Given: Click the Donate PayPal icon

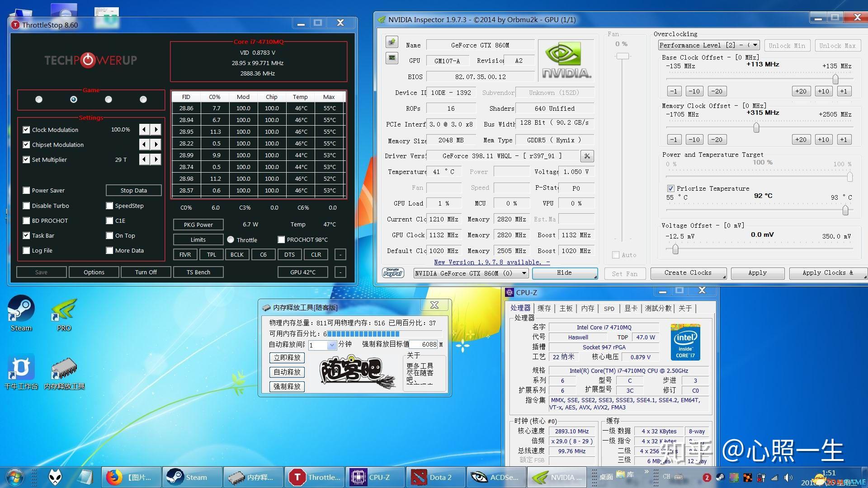Looking at the screenshot, I should pos(393,272).
